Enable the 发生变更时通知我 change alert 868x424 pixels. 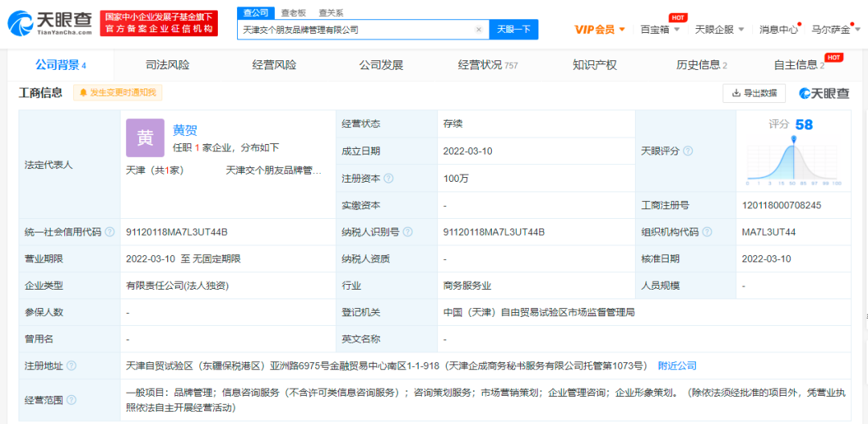tap(117, 93)
